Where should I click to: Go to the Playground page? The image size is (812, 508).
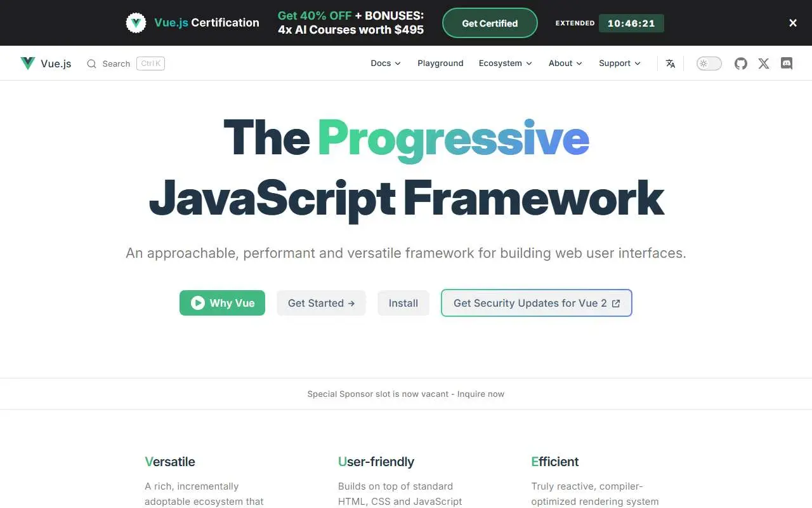pyautogui.click(x=440, y=63)
